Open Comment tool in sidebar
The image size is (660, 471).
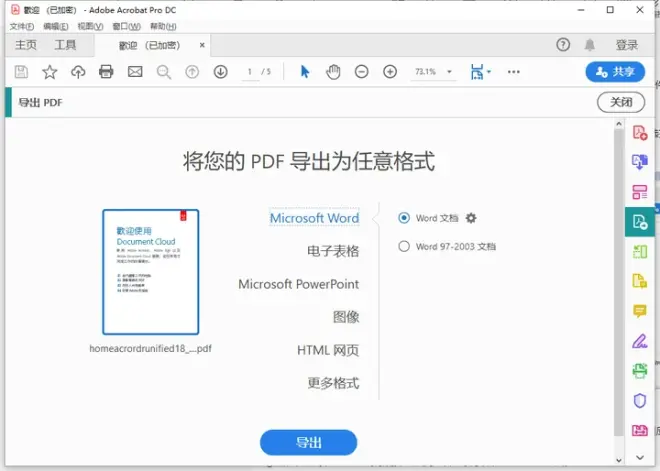pyautogui.click(x=640, y=311)
